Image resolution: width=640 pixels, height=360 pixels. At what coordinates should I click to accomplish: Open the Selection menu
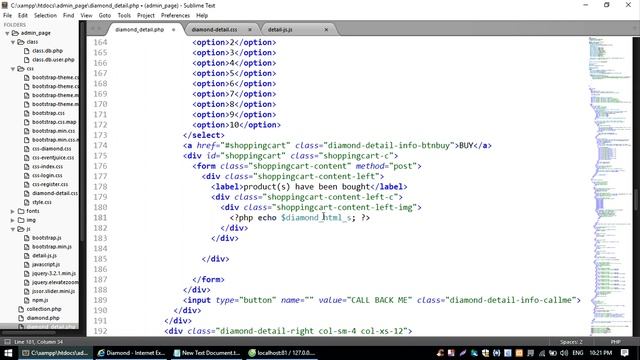pos(45,16)
